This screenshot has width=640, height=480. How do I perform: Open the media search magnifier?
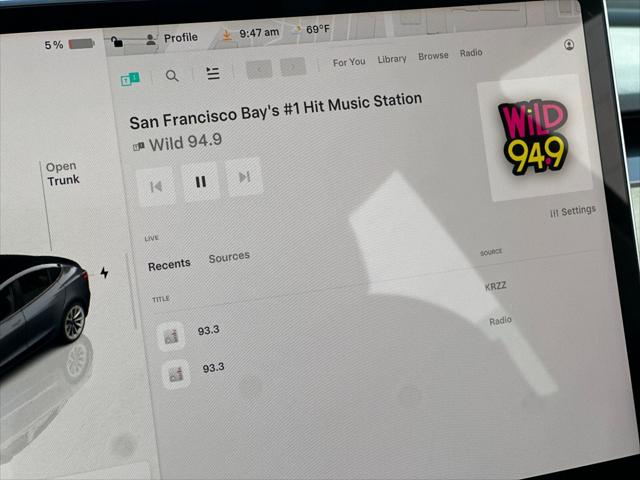(x=172, y=76)
